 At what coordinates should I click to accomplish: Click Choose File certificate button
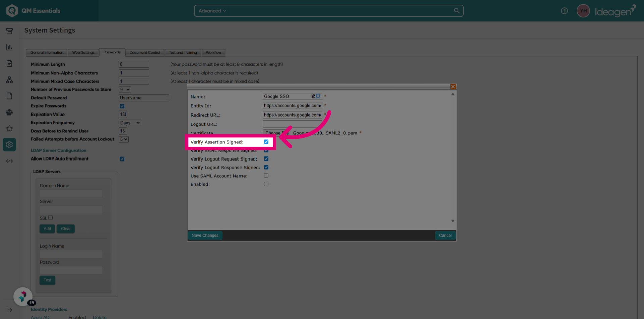click(277, 133)
